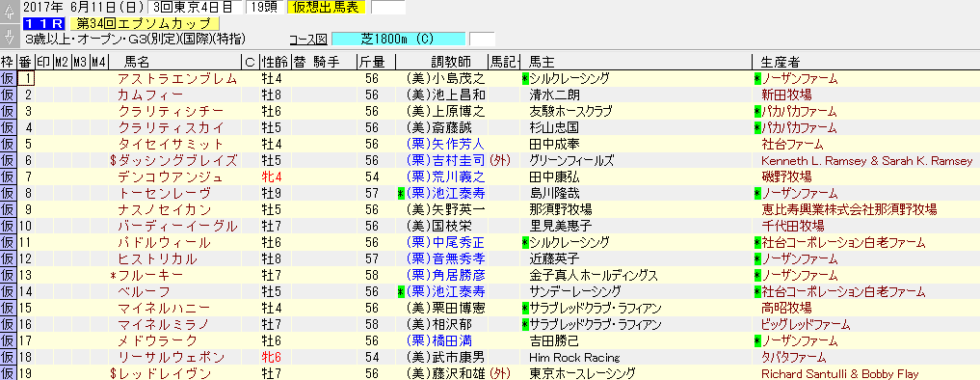Click breeder 新田牧場
Viewport: 980px width, 380px height.
point(786,95)
